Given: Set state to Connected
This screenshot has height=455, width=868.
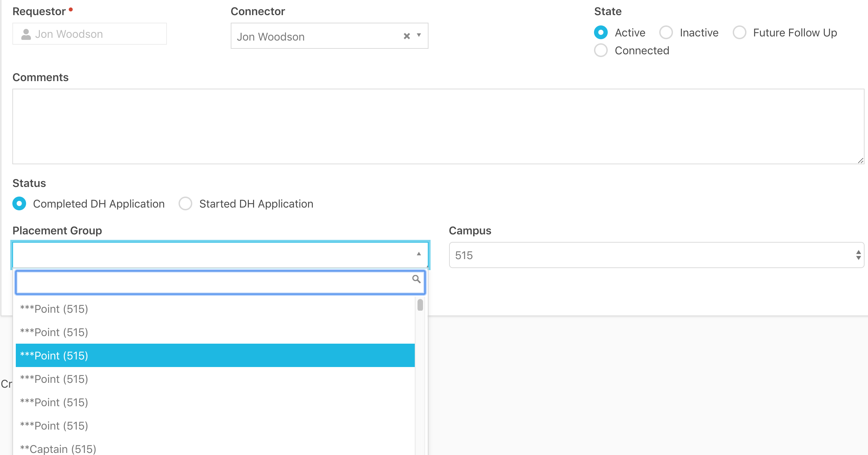Looking at the screenshot, I should coord(601,51).
